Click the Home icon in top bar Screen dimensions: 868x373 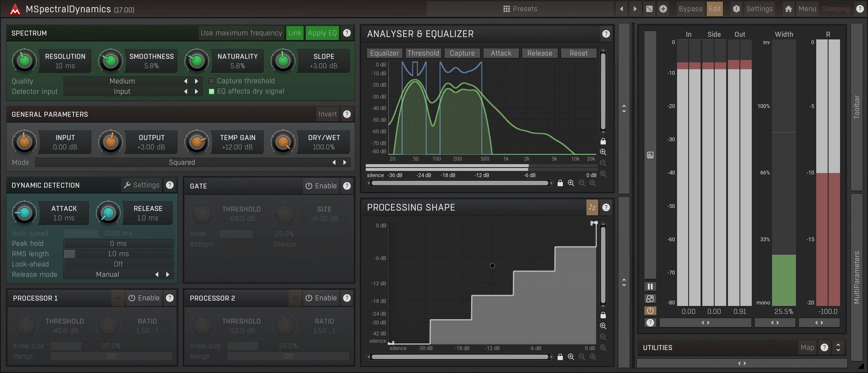pos(788,9)
